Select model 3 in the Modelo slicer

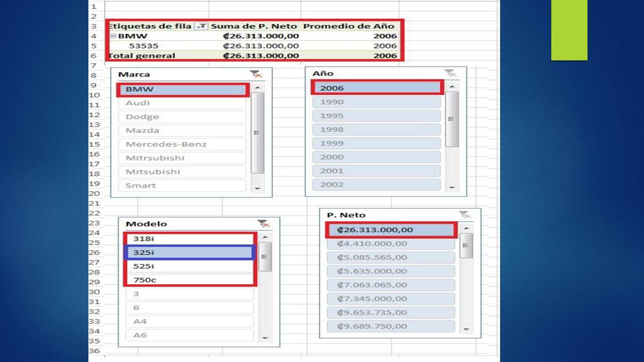190,294
